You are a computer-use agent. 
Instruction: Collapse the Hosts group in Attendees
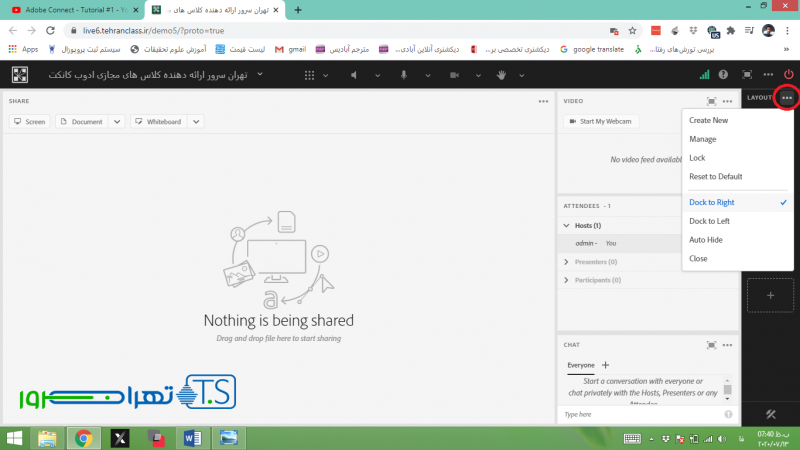[567, 226]
